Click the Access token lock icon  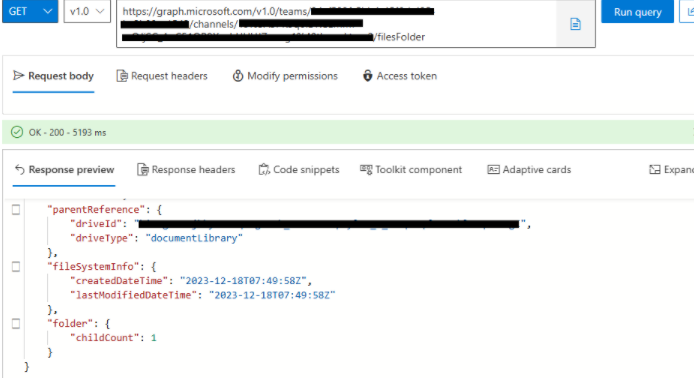coord(367,76)
